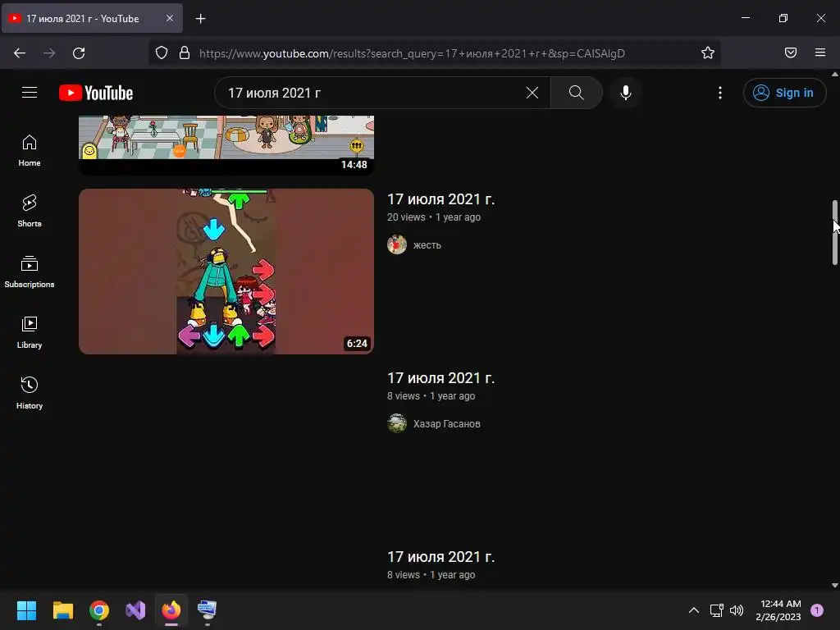Open the Windows Start menu
Image resolution: width=840 pixels, height=630 pixels.
click(x=26, y=610)
